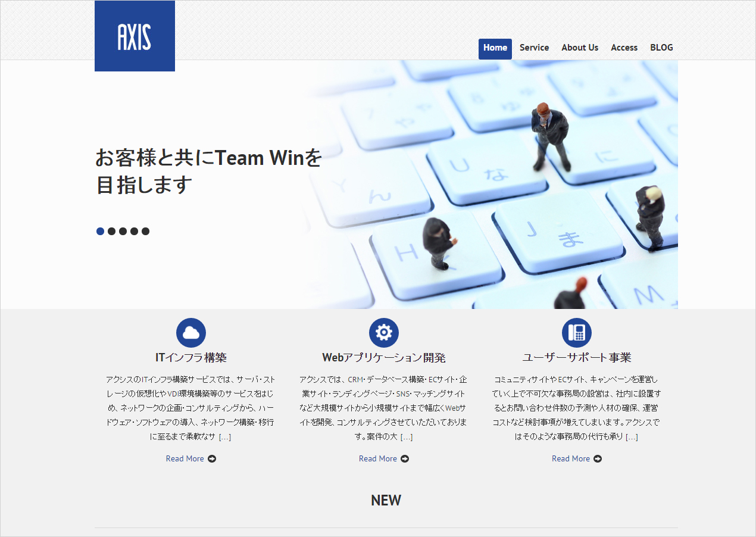Click arrow icon beside ITインフラ構築 Read More

pyautogui.click(x=212, y=459)
